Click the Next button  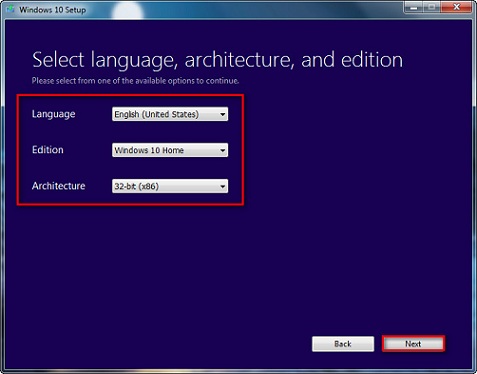point(413,344)
